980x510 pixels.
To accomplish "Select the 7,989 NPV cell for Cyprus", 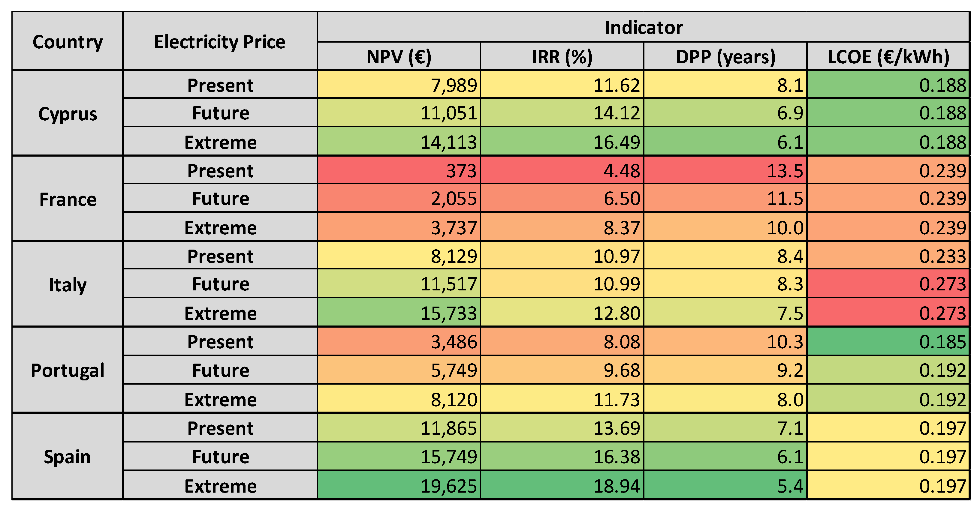I will click(x=399, y=84).
